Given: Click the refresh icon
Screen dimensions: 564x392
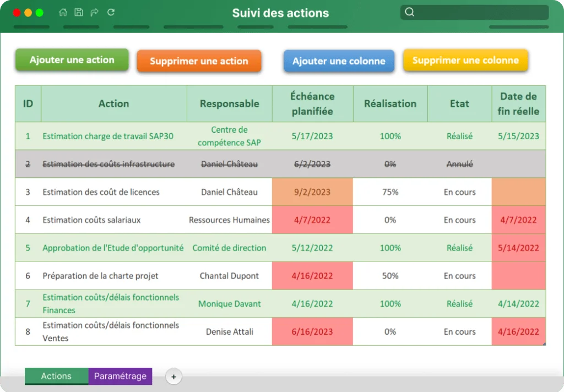Looking at the screenshot, I should point(111,12).
